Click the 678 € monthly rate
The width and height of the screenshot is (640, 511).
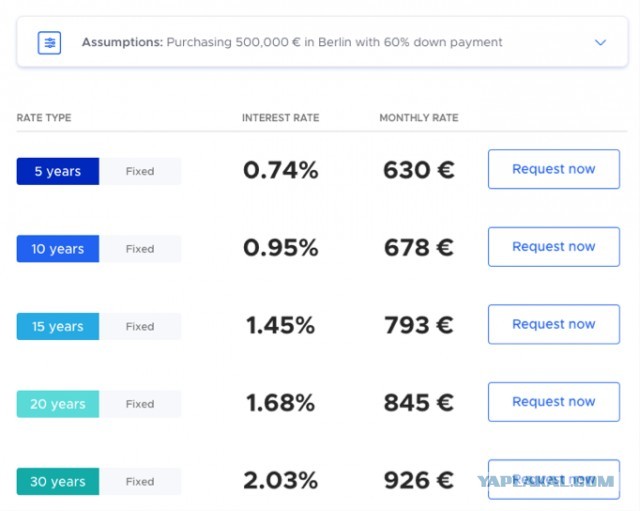click(419, 247)
